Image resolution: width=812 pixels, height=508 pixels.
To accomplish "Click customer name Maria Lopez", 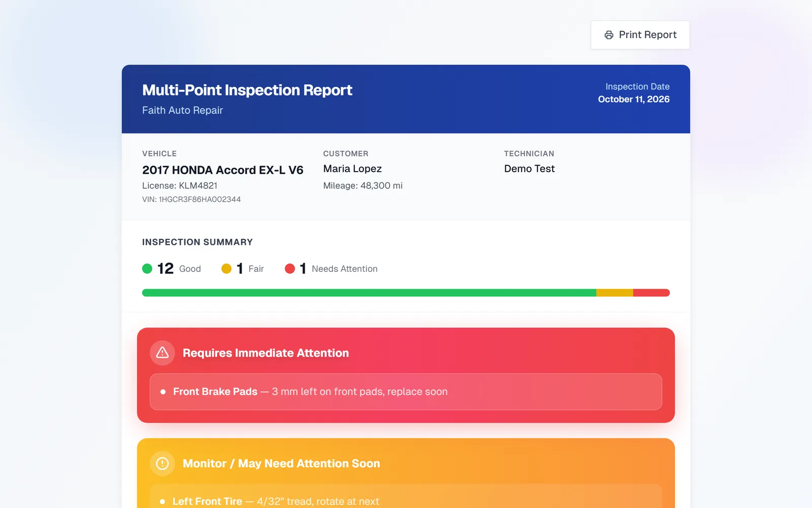I will pos(353,169).
